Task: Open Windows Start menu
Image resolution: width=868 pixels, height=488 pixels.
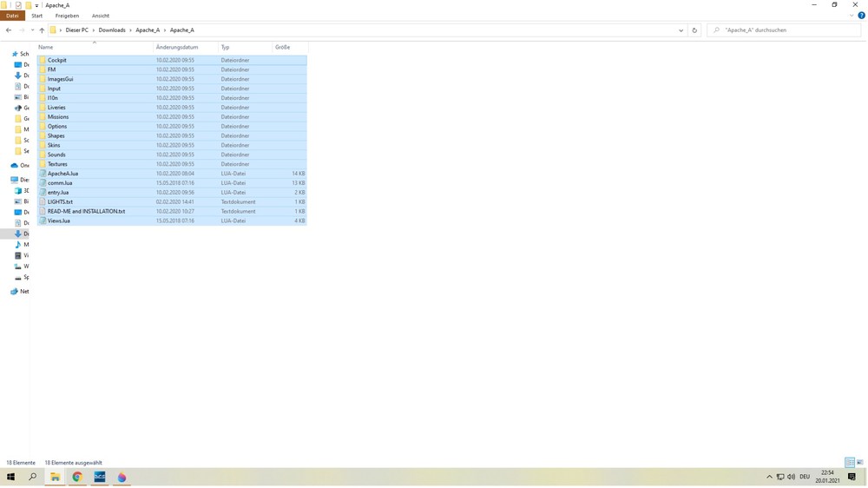Action: (10, 477)
